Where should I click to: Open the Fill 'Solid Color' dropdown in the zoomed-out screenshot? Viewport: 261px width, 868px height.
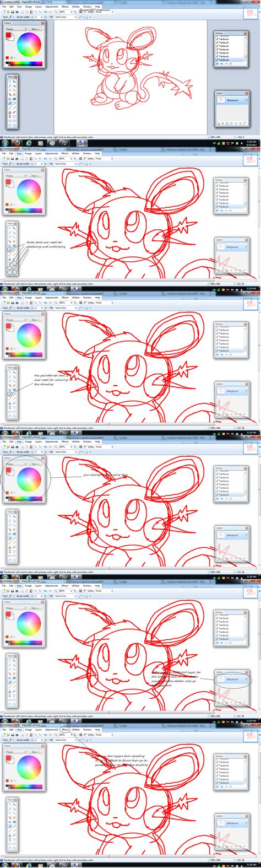(66, 17)
